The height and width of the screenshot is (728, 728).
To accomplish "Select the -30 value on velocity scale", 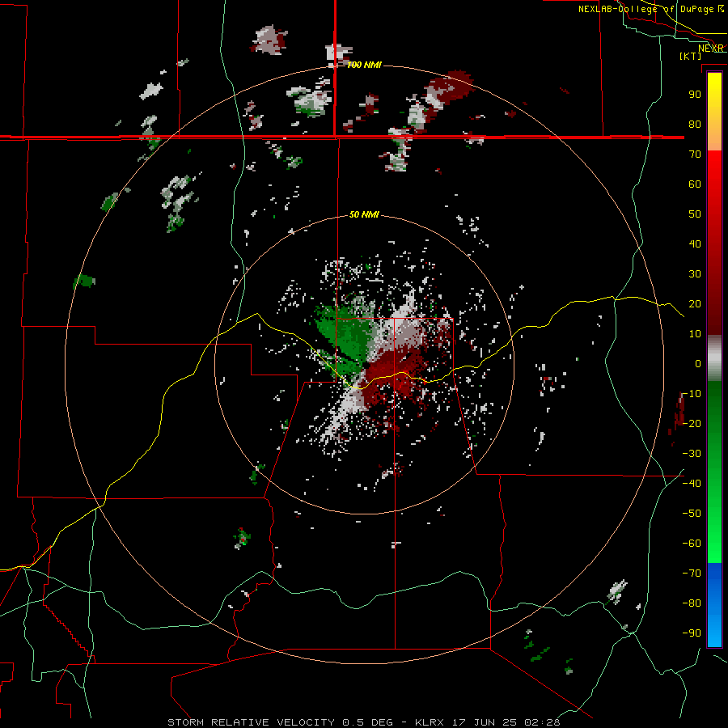I will 692,454.
